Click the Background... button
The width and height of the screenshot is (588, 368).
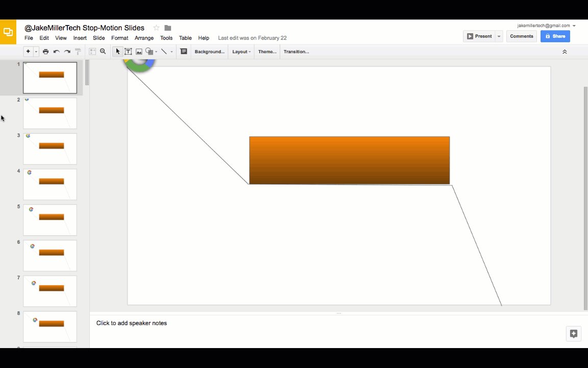pos(209,52)
